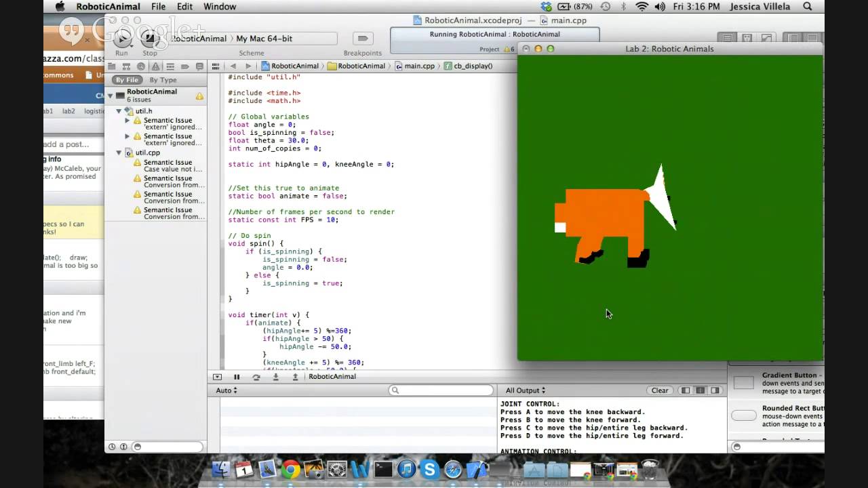Launch Google Chrome from the Dock
The height and width of the screenshot is (488, 868).
click(291, 469)
